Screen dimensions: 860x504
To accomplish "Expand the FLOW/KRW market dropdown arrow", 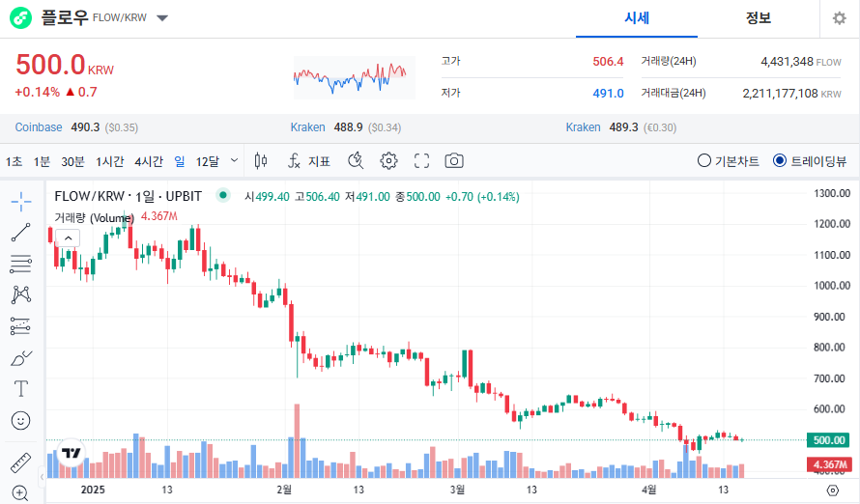I will [161, 18].
